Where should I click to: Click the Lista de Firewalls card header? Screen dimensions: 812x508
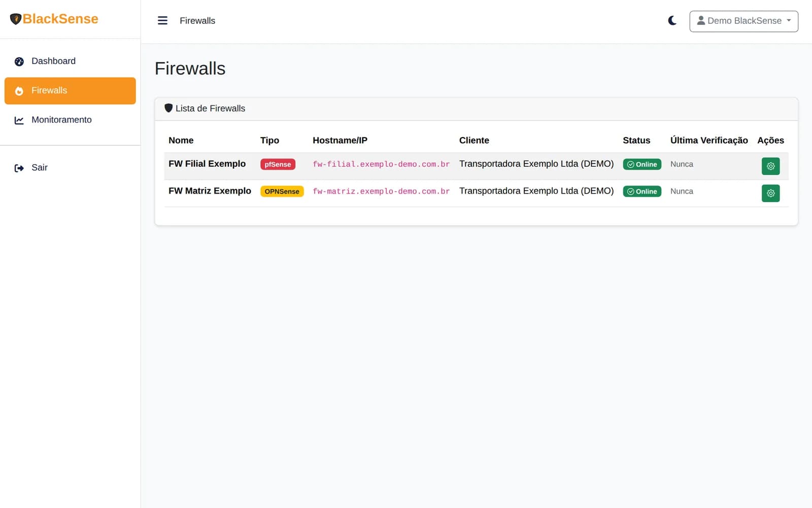476,109
